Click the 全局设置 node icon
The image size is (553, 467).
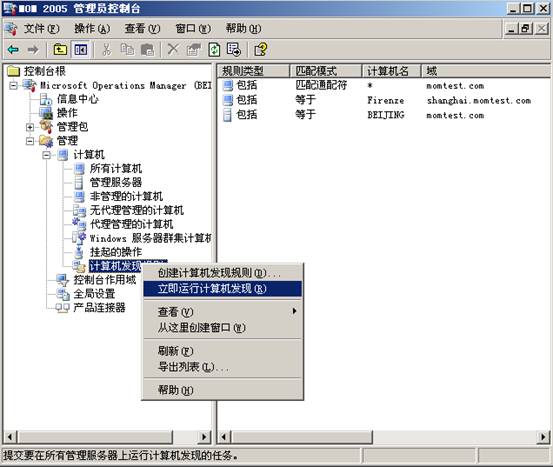tap(63, 294)
